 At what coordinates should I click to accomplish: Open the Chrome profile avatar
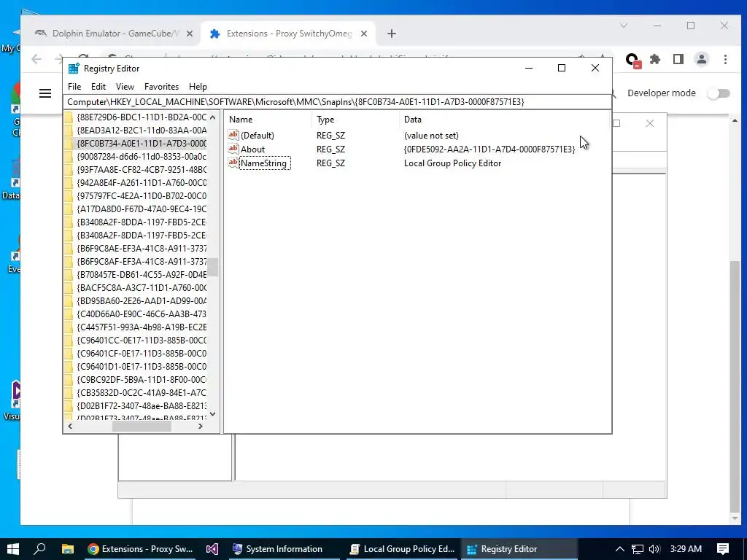tap(702, 60)
